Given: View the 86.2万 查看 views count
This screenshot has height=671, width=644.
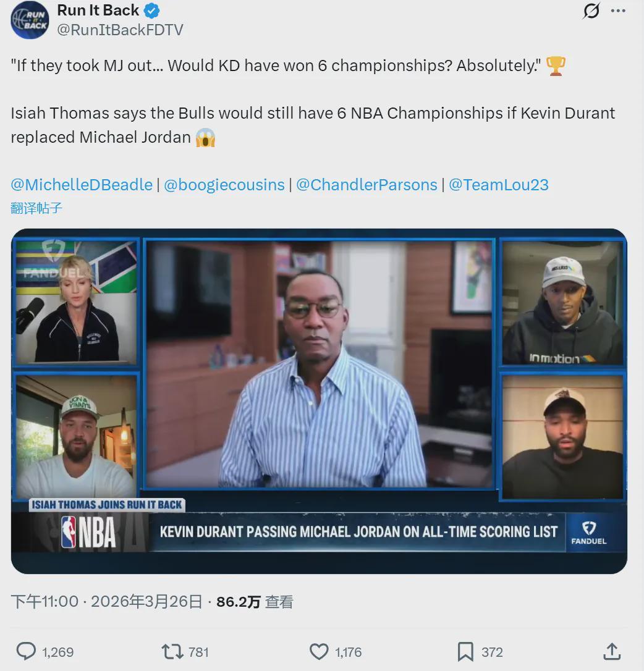Looking at the screenshot, I should 255,602.
